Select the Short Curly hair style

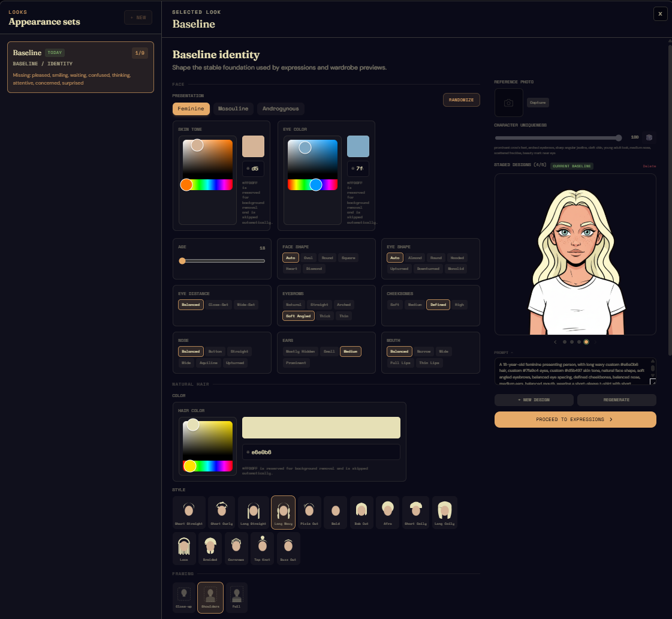tap(222, 512)
